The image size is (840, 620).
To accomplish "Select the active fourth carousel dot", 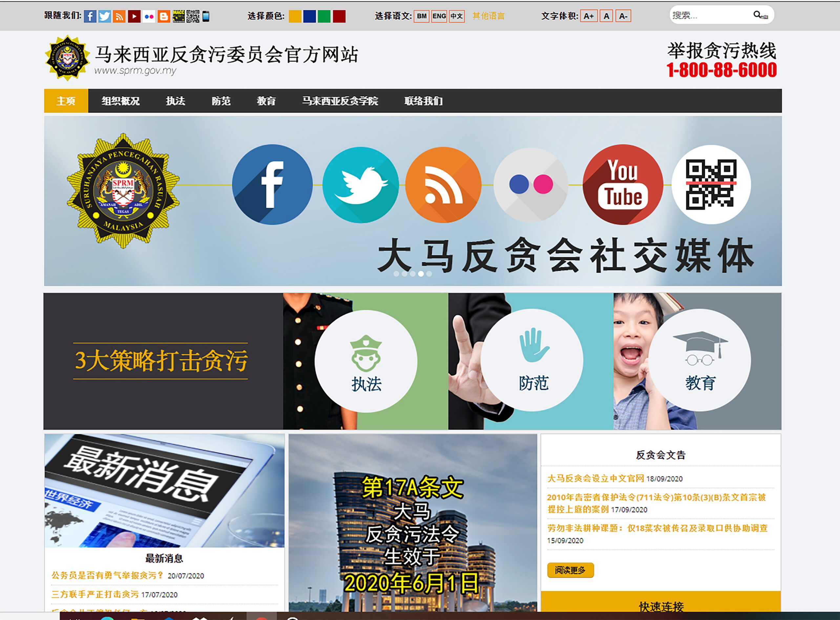I will coord(421,274).
